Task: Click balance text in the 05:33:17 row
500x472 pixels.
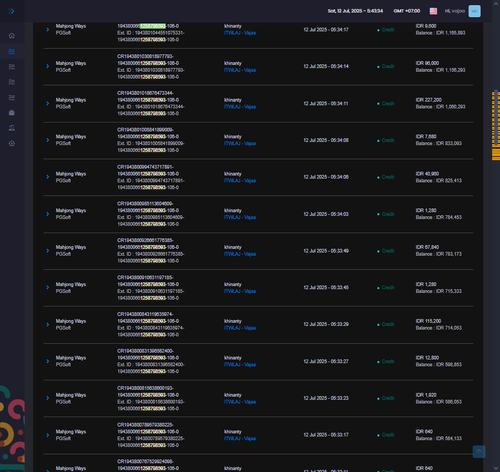Action: 439,438
